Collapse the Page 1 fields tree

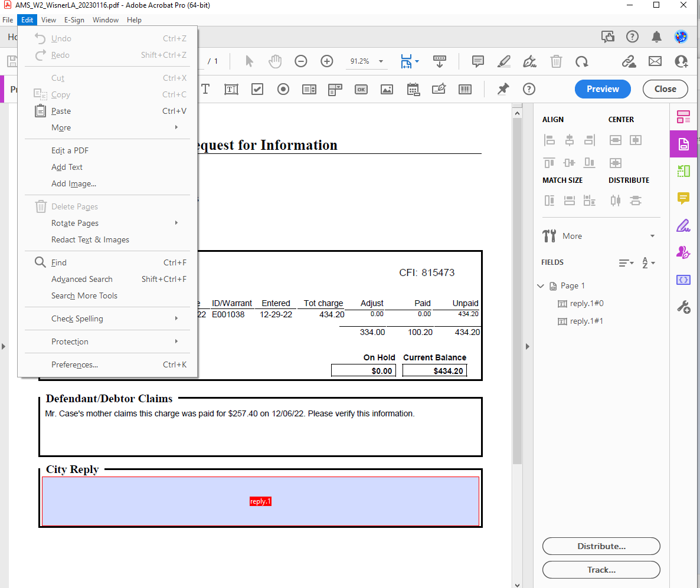[x=541, y=285]
